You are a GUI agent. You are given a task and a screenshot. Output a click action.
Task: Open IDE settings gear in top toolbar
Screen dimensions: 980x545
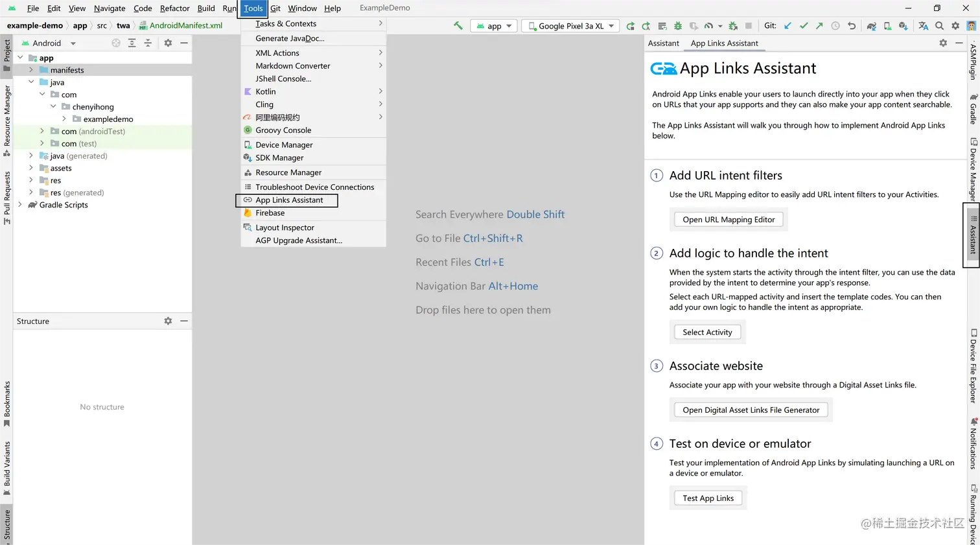pos(955,26)
